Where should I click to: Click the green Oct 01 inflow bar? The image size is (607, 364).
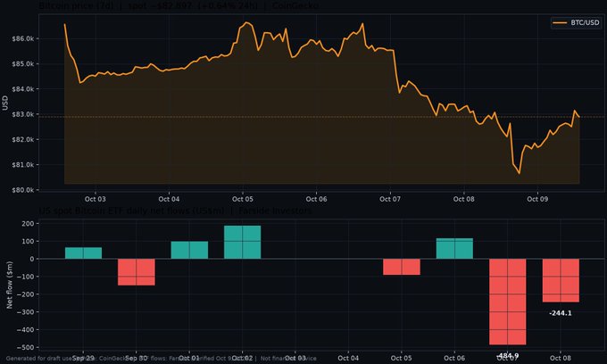point(189,250)
